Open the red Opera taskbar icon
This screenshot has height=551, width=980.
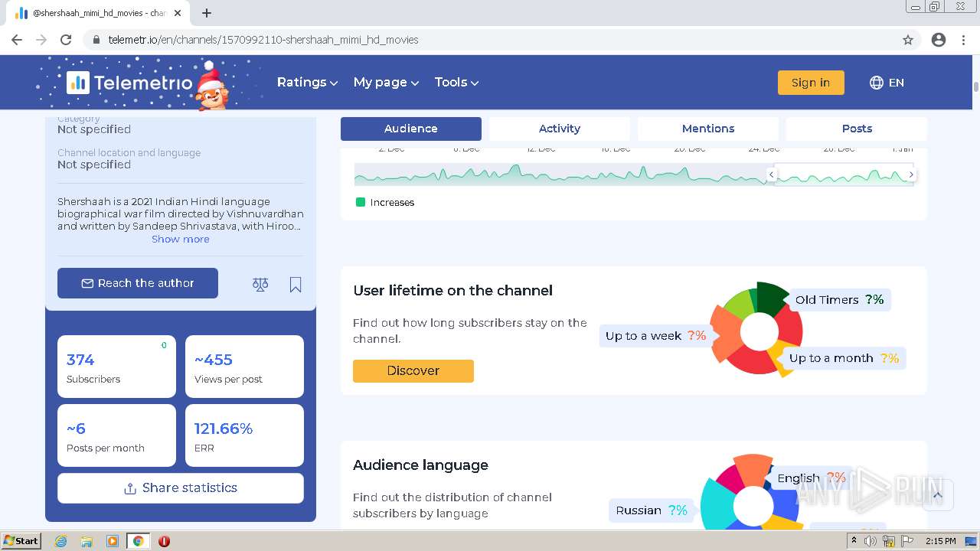pos(164,541)
